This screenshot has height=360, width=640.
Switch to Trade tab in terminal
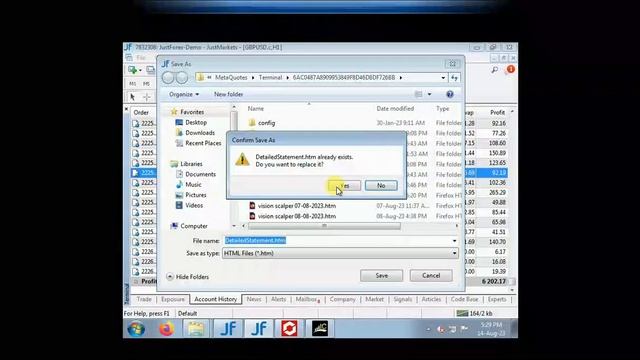tap(144, 299)
